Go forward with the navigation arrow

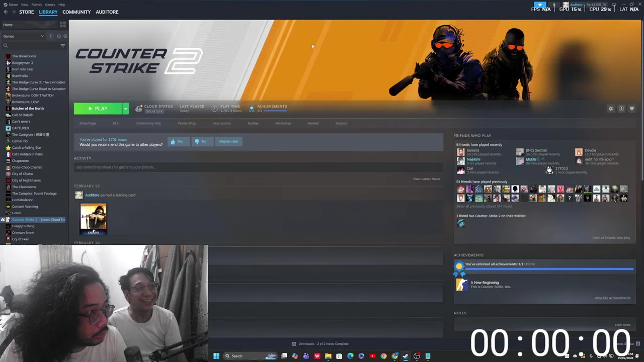tap(13, 12)
